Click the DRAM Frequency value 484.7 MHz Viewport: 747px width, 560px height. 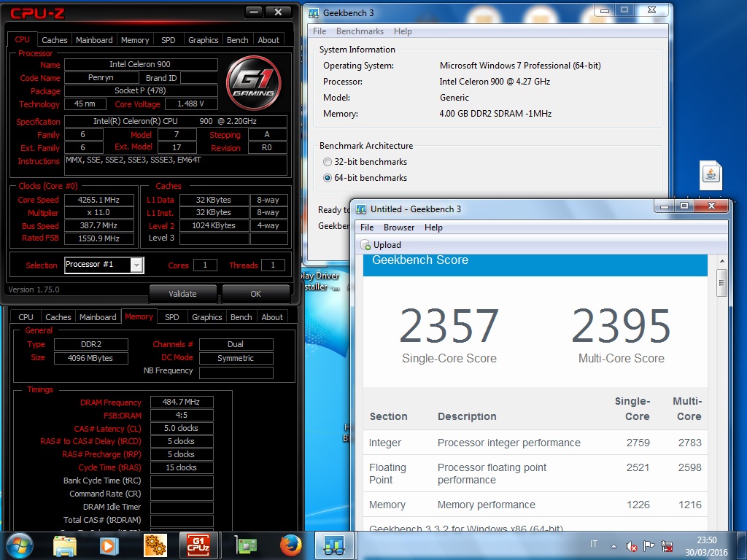pos(181,402)
